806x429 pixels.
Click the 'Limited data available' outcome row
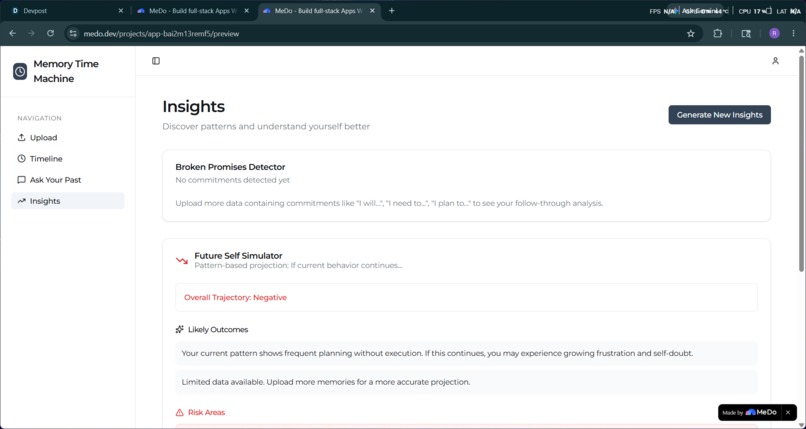tap(466, 382)
